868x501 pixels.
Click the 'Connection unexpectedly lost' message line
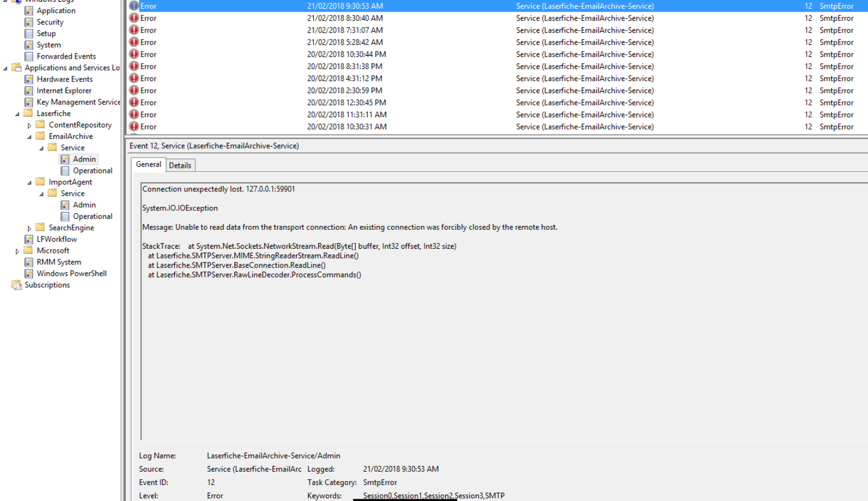(x=219, y=189)
